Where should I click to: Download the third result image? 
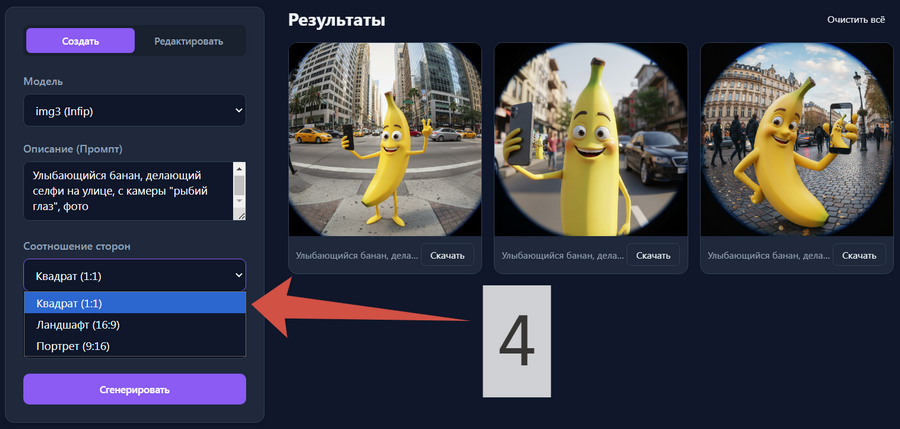[859, 256]
